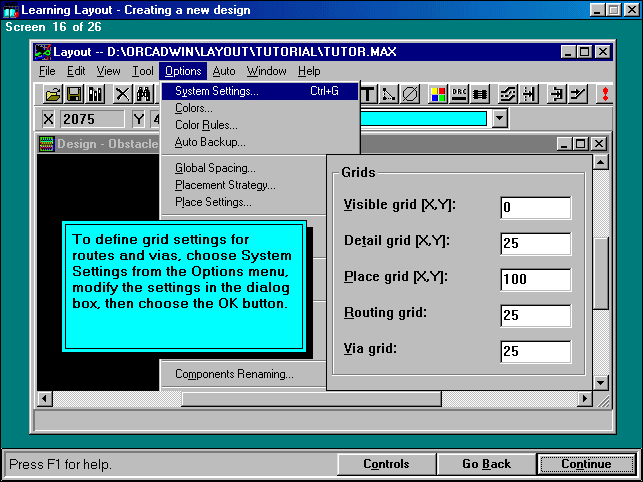Select the Text tool icon
The image size is (643, 482).
369,94
